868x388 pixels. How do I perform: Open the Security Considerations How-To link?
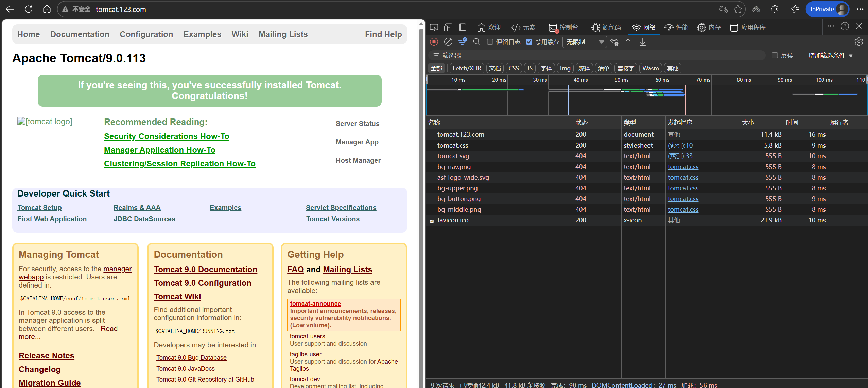[167, 136]
